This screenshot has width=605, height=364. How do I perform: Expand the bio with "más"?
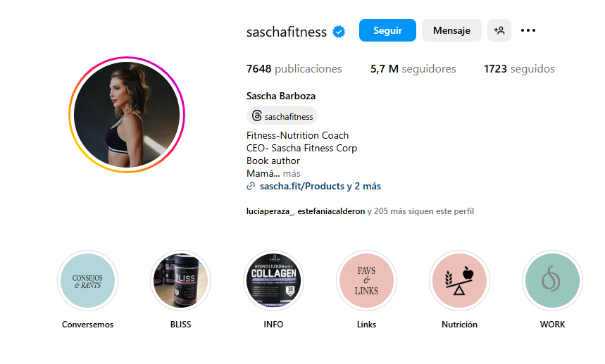[292, 173]
